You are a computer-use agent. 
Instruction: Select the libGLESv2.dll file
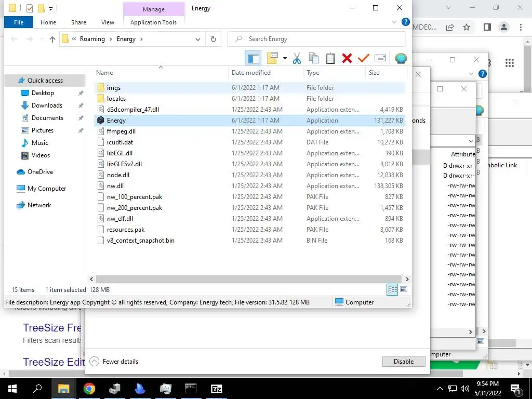click(x=250, y=164)
